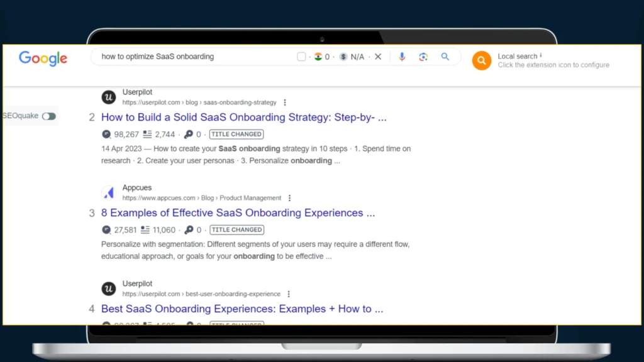
Task: Start voice search with the microphone icon
Action: click(x=402, y=57)
